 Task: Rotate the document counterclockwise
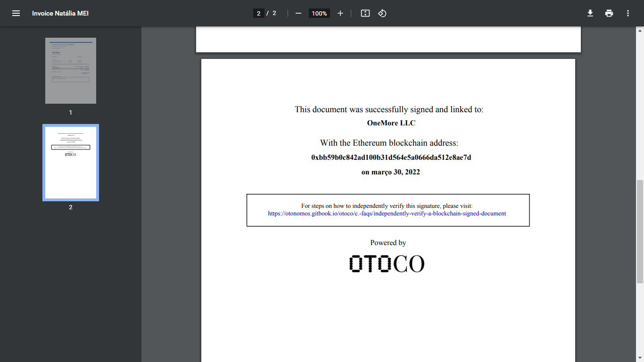[x=382, y=13]
